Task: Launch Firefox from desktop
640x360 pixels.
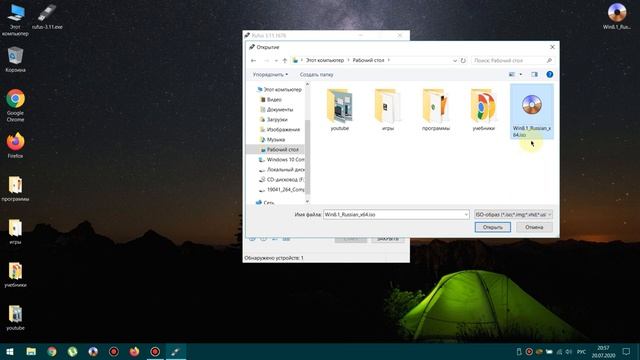Action: pos(16,145)
